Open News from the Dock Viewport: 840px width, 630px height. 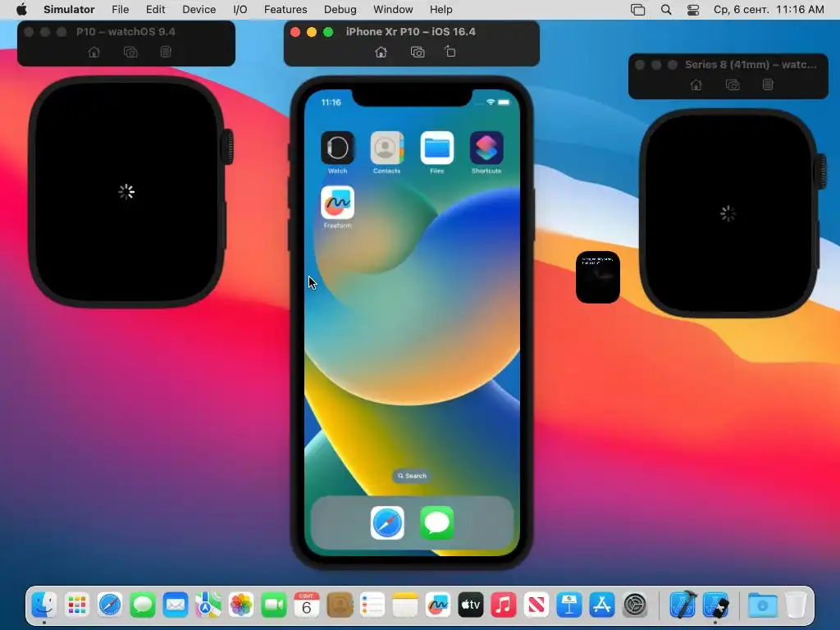(536, 605)
